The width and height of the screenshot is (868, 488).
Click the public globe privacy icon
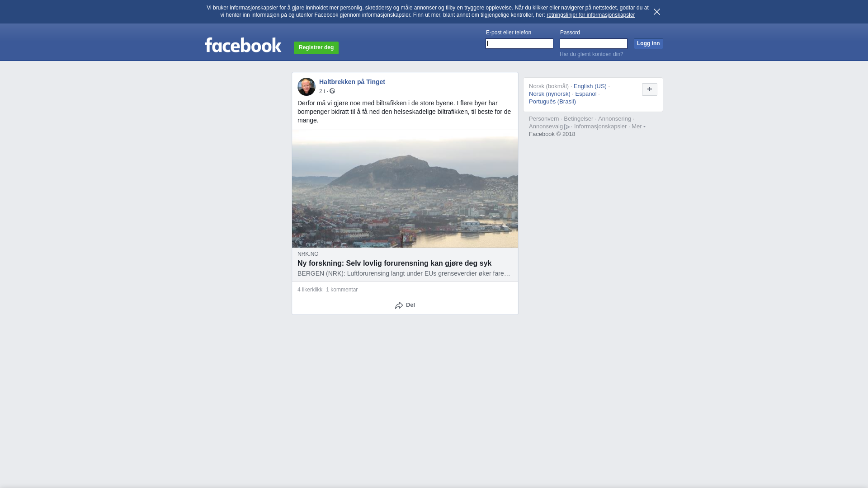tap(332, 91)
